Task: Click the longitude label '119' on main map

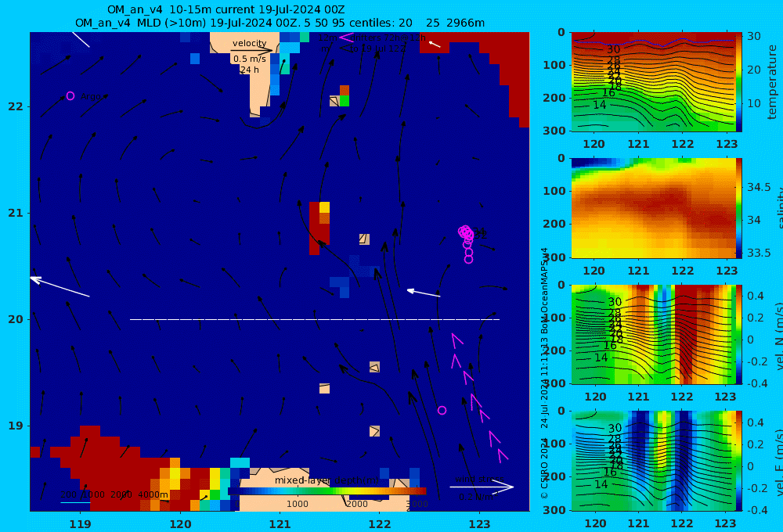Action: click(x=80, y=524)
